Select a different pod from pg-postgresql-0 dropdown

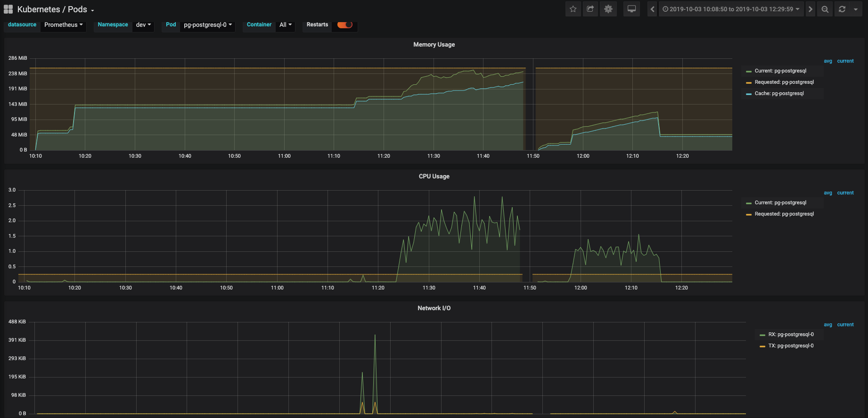(x=208, y=25)
